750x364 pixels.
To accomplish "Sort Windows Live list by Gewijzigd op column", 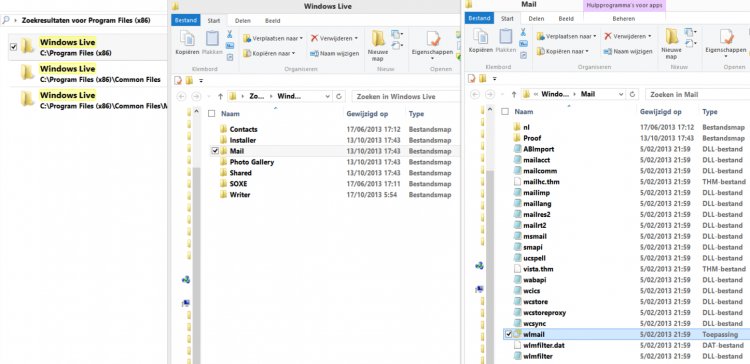I will (x=367, y=114).
